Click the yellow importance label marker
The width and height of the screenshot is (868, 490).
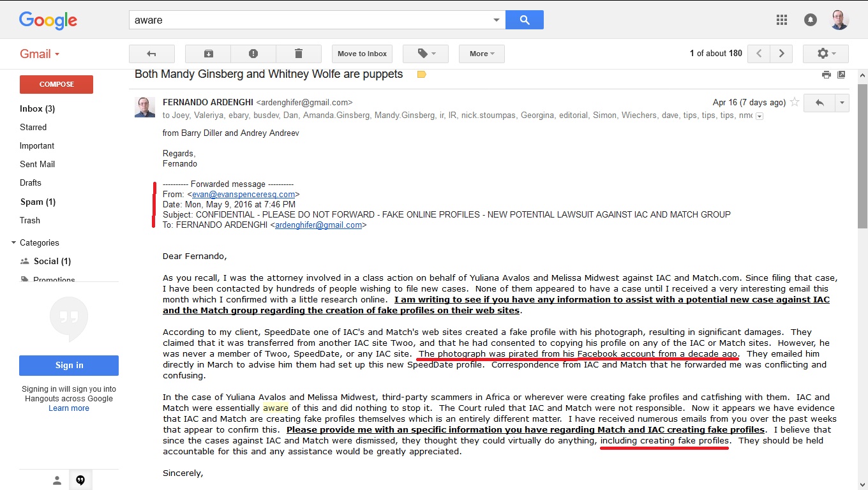421,75
